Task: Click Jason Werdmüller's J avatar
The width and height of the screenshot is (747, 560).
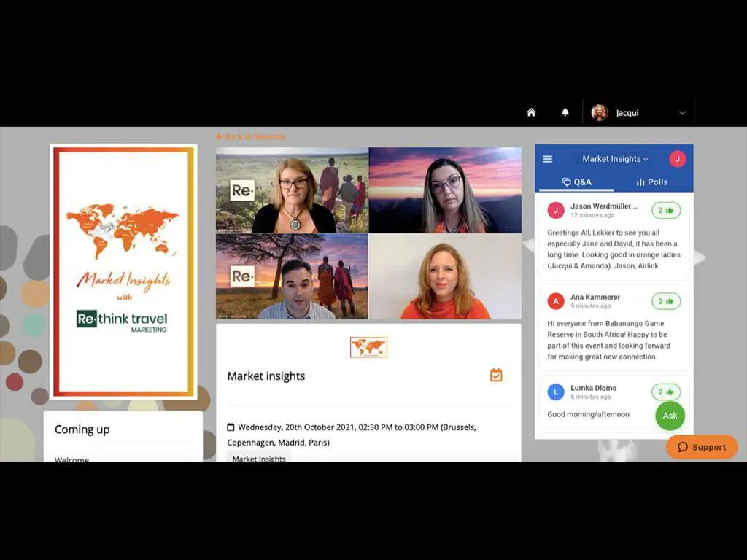Action: [x=555, y=210]
